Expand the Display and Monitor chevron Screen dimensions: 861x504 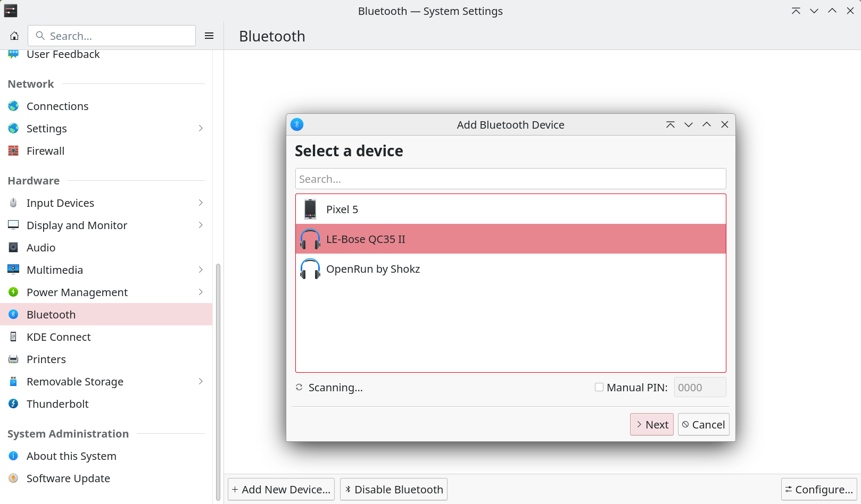(x=201, y=225)
